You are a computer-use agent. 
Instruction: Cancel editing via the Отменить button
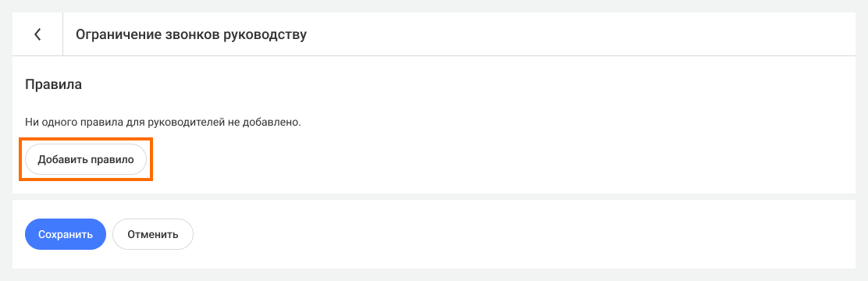pos(153,234)
